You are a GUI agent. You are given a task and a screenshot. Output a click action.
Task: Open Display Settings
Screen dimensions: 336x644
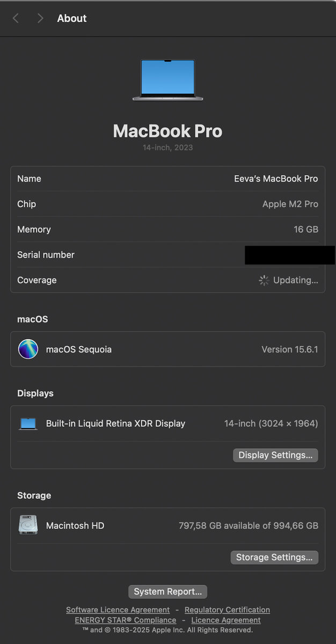pos(275,455)
